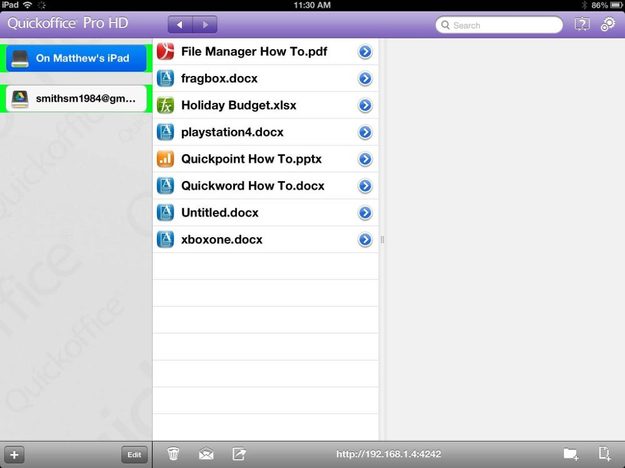Viewport: 625px width, 468px height.
Task: Show details arrow for Quickpoint How To.pptx
Action: (365, 159)
